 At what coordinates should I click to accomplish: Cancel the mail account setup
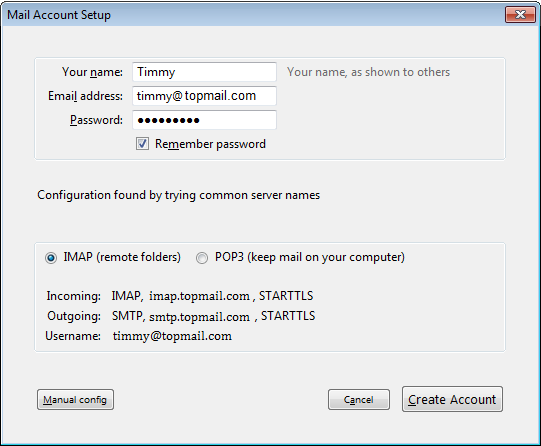click(x=359, y=399)
